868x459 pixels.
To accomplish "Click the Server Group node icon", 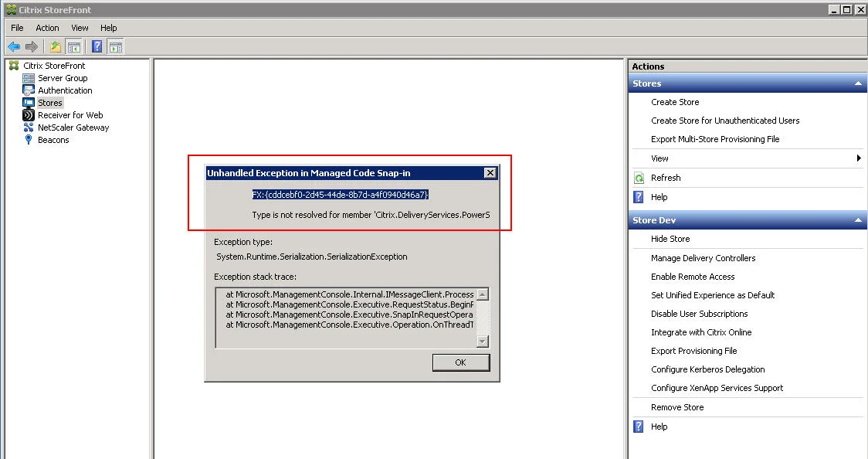I will 29,78.
